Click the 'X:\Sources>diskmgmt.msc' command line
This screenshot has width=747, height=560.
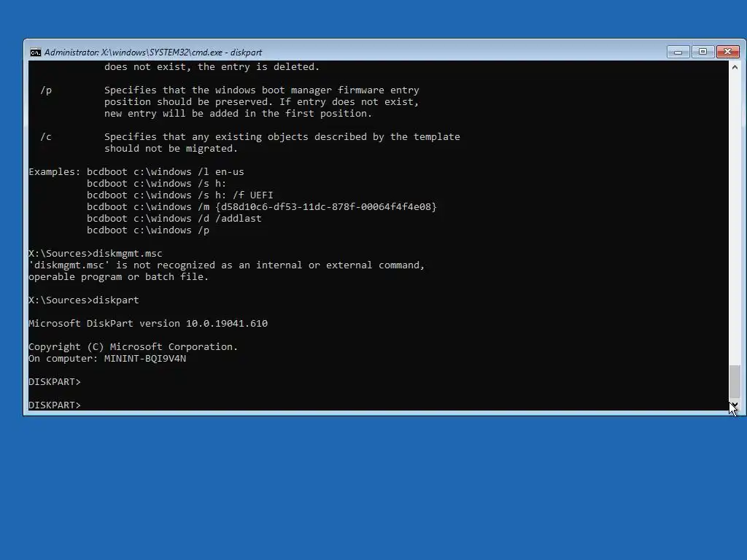click(x=96, y=253)
